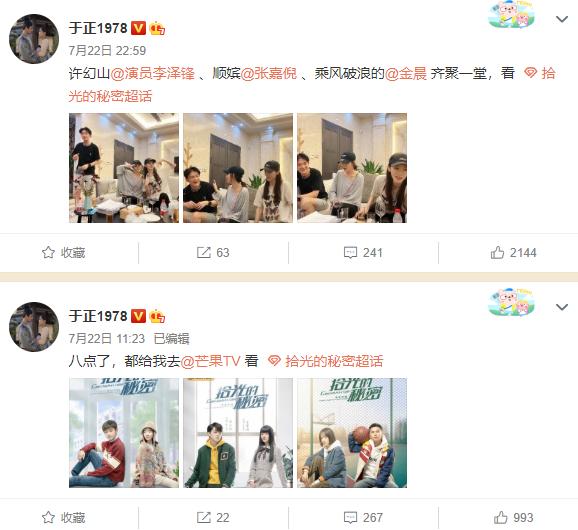This screenshot has width=578, height=530.
Task: Click repost icon showing 22
Action: click(x=203, y=517)
